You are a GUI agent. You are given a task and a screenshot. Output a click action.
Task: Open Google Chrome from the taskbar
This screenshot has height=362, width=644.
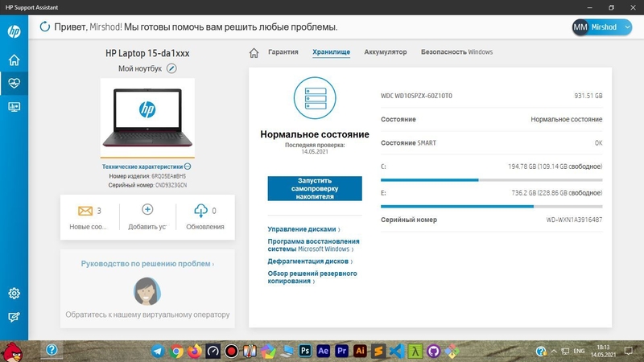coord(176,352)
